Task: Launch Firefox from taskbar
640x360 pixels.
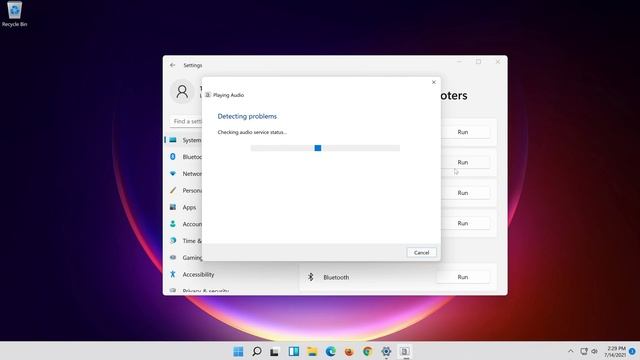Action: 349,351
